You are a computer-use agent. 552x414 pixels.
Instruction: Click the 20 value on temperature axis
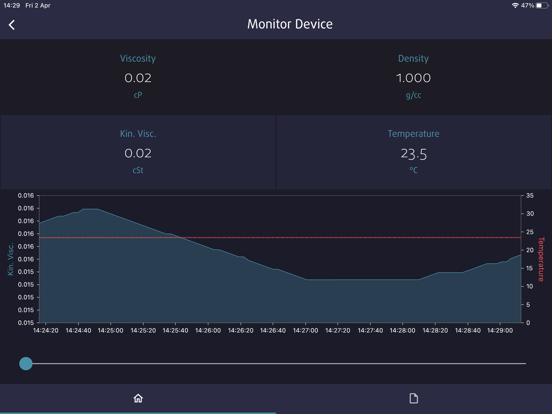(530, 250)
